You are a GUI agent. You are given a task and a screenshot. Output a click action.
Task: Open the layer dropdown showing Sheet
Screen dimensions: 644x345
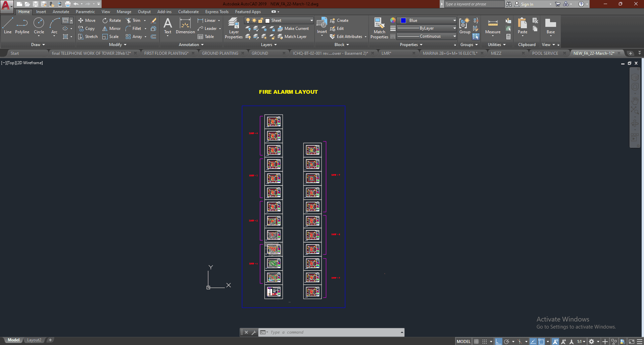289,20
